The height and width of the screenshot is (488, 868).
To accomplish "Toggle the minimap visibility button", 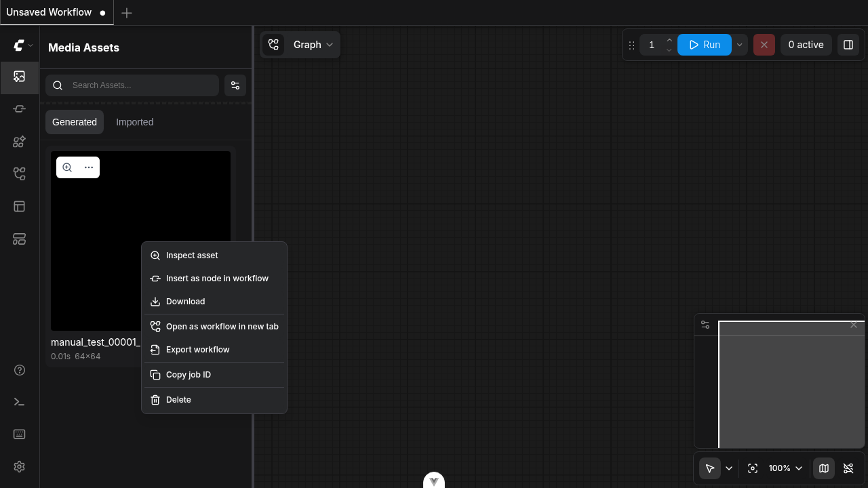I will tap(824, 468).
